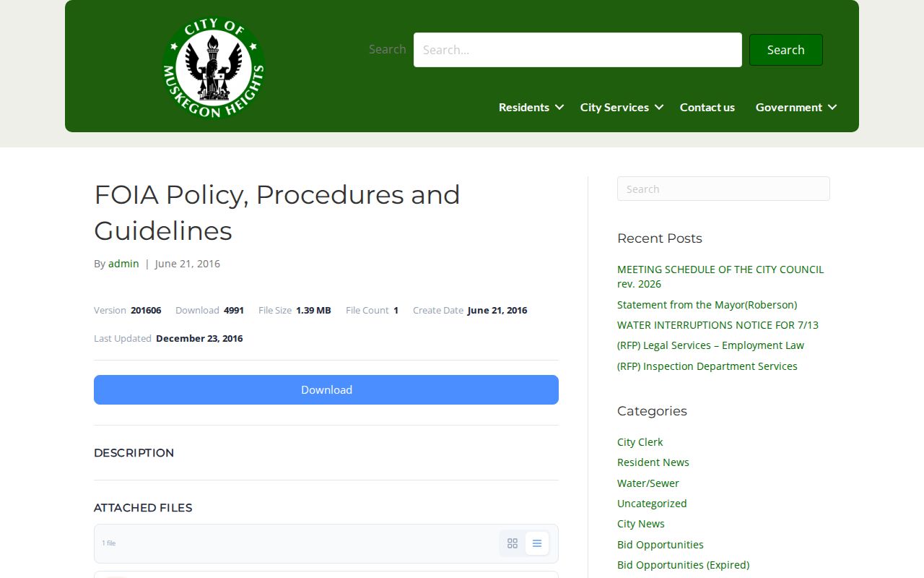Image resolution: width=924 pixels, height=578 pixels.
Task: Open Water Interruptions Notice for 7/13
Action: [718, 325]
